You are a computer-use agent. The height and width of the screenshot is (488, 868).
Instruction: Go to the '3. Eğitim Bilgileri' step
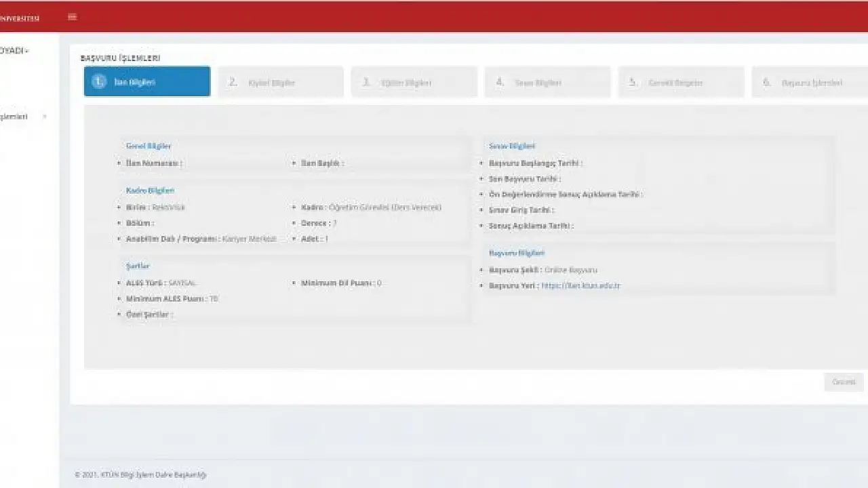[x=414, y=83]
